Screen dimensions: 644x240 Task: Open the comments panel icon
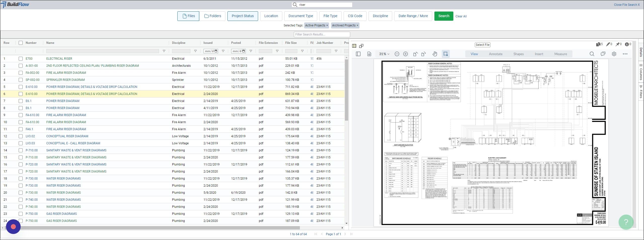pyautogui.click(x=603, y=54)
